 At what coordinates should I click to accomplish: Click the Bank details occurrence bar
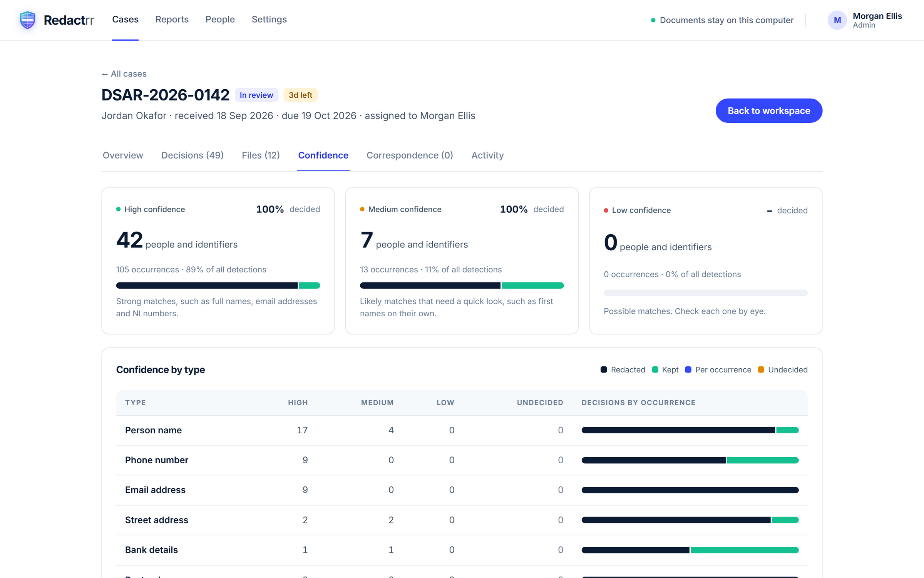(690, 550)
